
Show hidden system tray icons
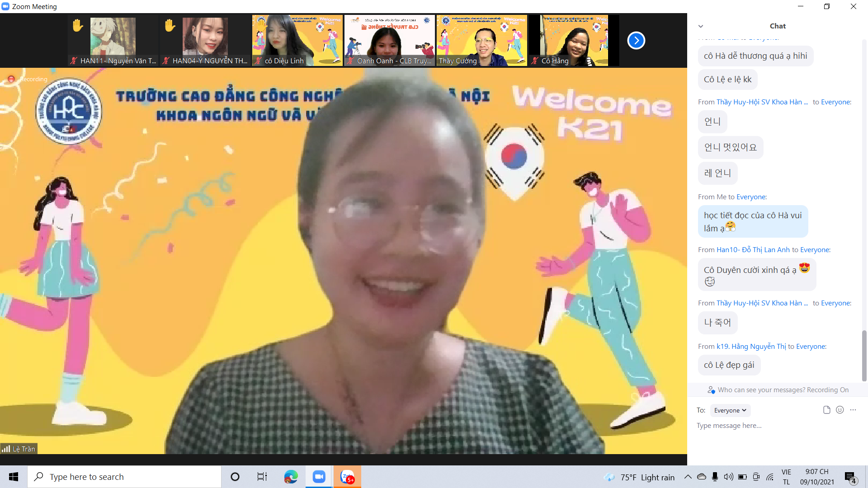[x=688, y=477]
